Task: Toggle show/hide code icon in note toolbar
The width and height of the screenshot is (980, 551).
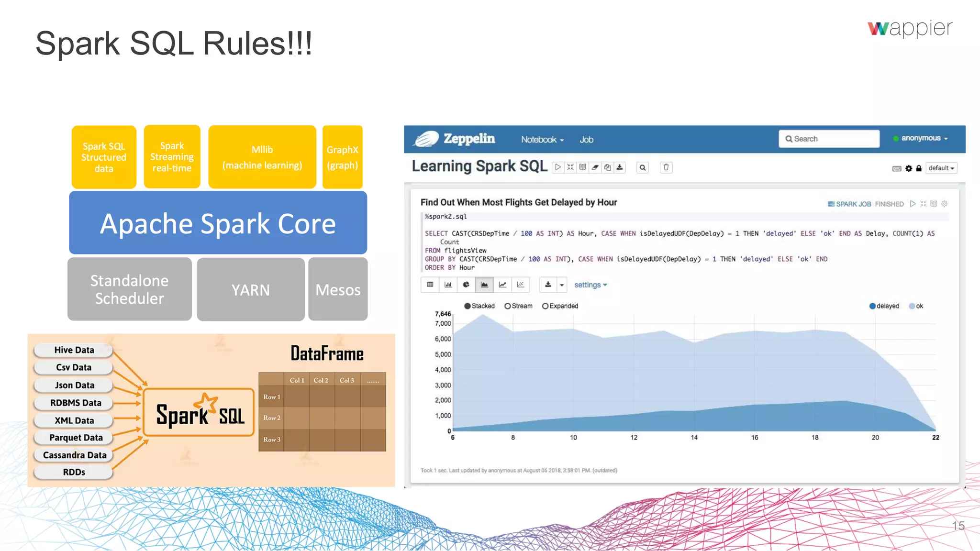Action: pyautogui.click(x=570, y=167)
